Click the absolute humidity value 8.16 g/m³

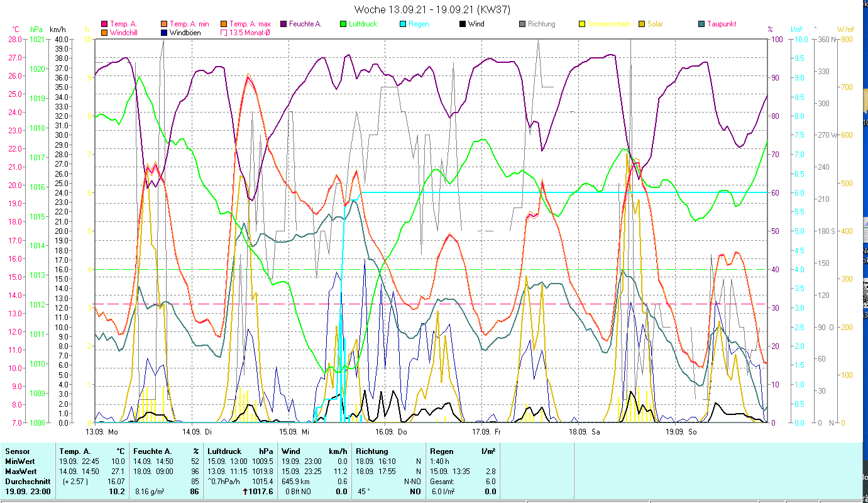[x=150, y=492]
